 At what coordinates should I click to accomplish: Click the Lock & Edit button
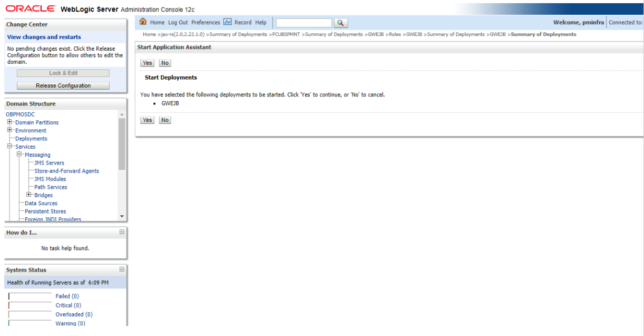pos(63,73)
